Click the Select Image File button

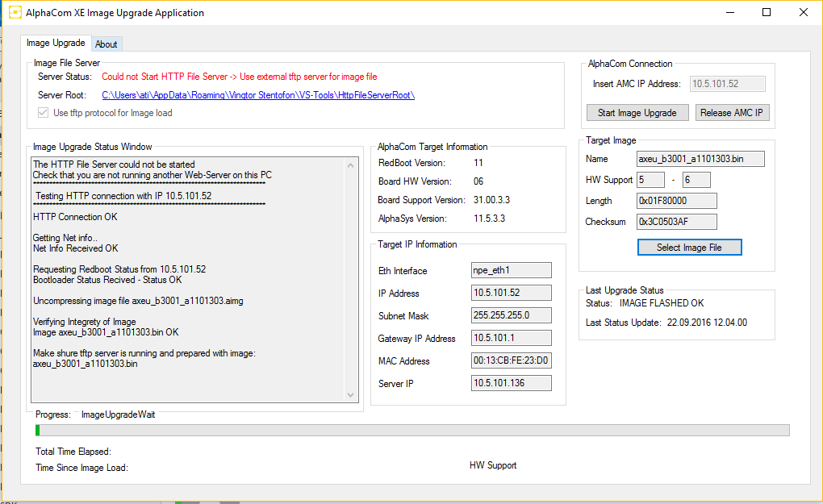click(x=689, y=248)
